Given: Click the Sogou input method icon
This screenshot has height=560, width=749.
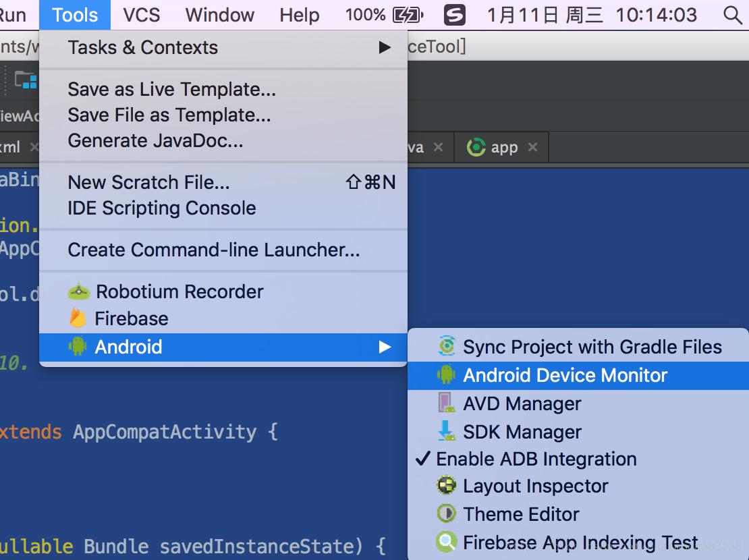Looking at the screenshot, I should (455, 15).
